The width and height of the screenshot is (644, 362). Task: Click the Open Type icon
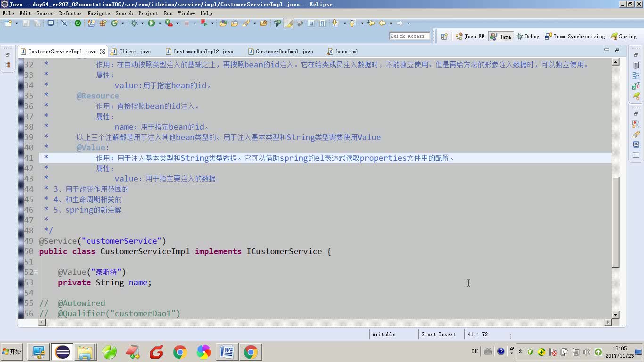(223, 23)
